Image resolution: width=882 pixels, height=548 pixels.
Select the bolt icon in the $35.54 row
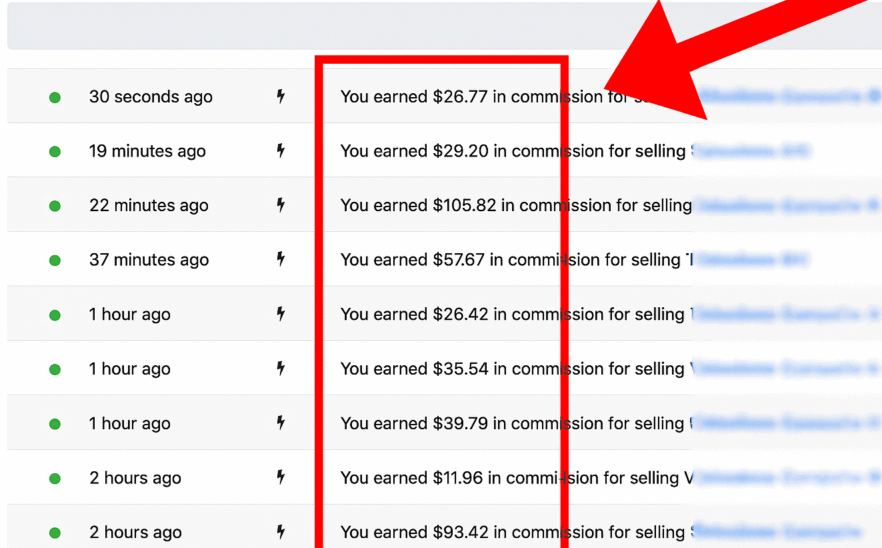[281, 368]
